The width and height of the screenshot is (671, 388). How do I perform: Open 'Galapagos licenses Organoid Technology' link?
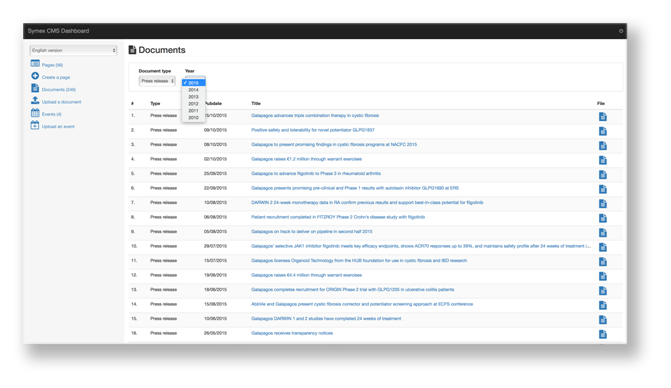(x=359, y=261)
